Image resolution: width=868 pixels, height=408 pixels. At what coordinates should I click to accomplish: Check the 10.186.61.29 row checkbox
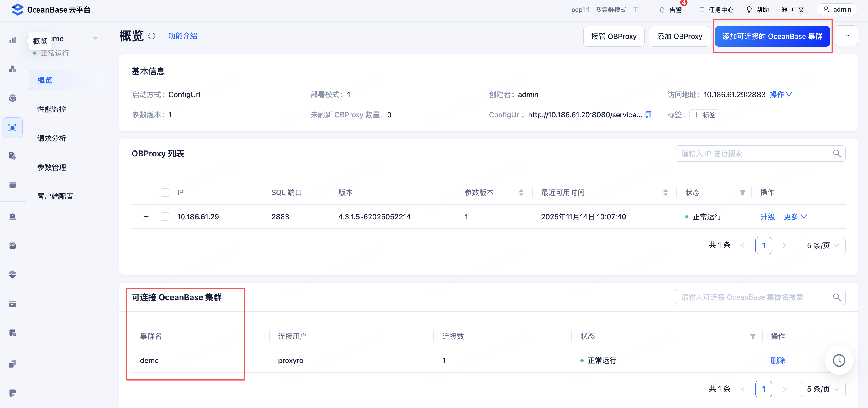coord(165,217)
